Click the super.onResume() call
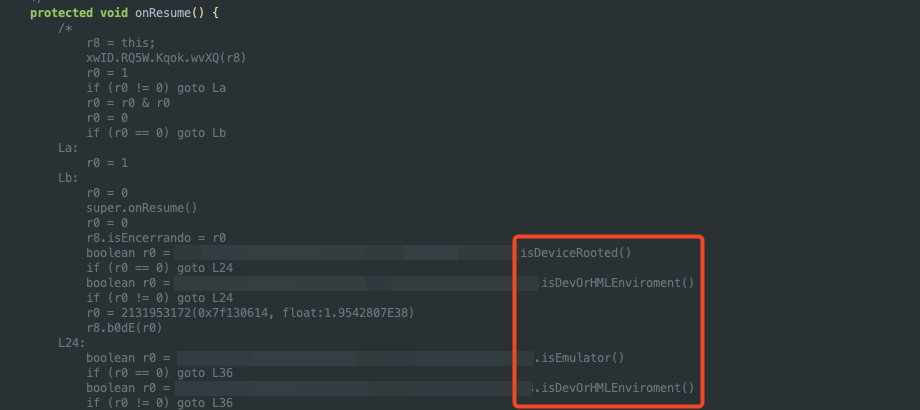This screenshot has width=920, height=410. [141, 208]
